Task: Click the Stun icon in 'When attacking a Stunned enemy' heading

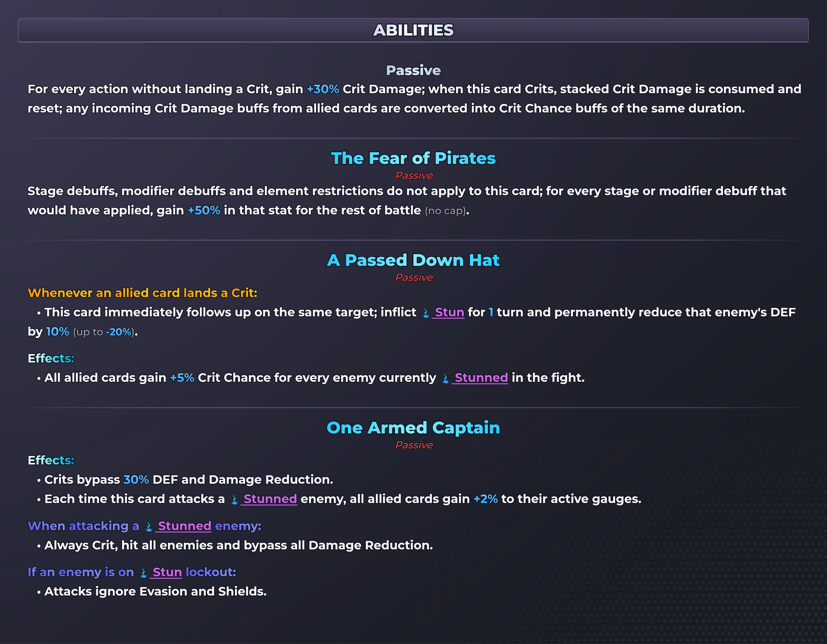Action: [x=149, y=526]
